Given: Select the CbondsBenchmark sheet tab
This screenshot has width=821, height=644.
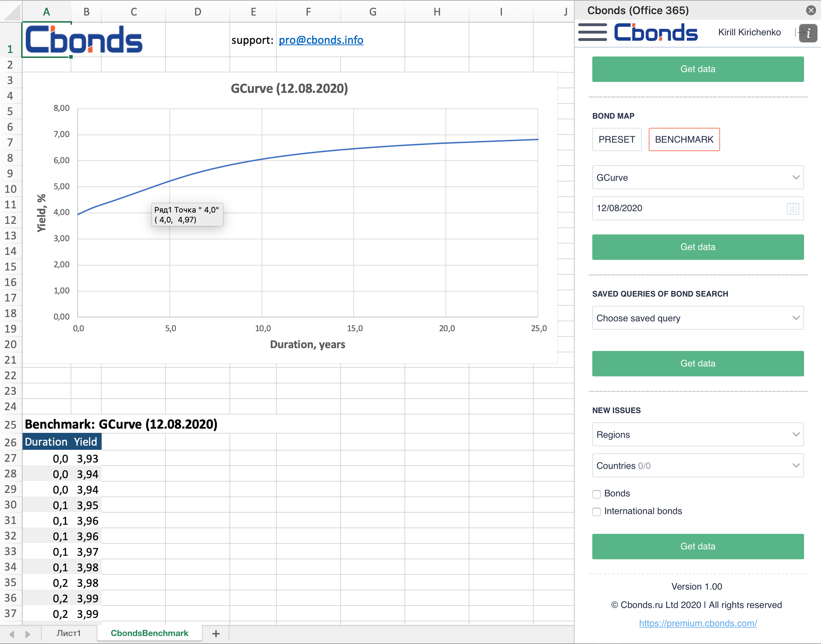Looking at the screenshot, I should (x=149, y=633).
